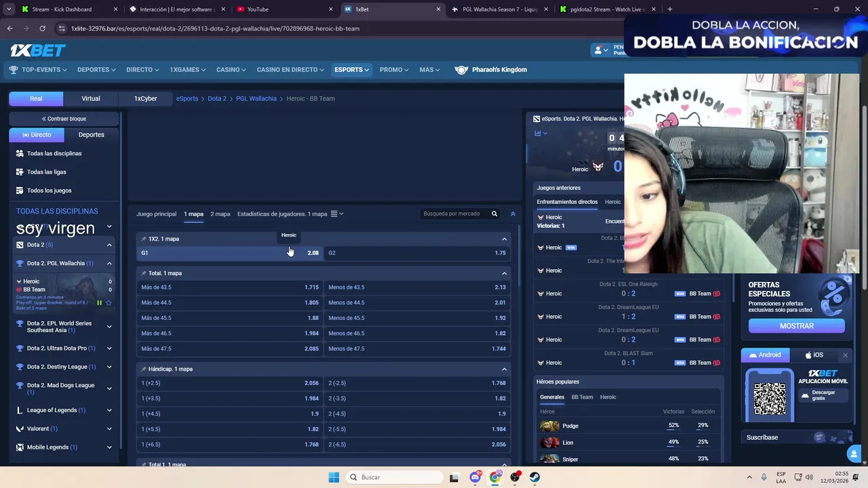Viewport: 868px width, 488px height.
Task: Pin the Hándicap. 1 mapa market
Action: [x=143, y=369]
